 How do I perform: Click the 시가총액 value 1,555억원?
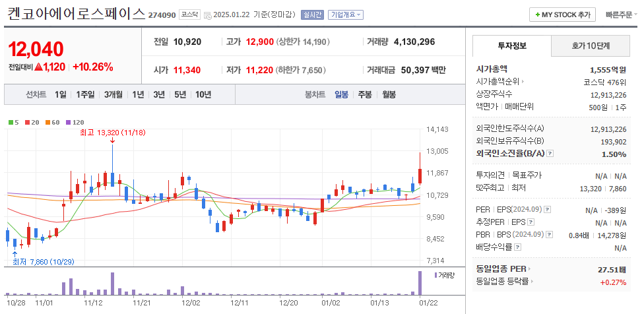[x=608, y=70]
